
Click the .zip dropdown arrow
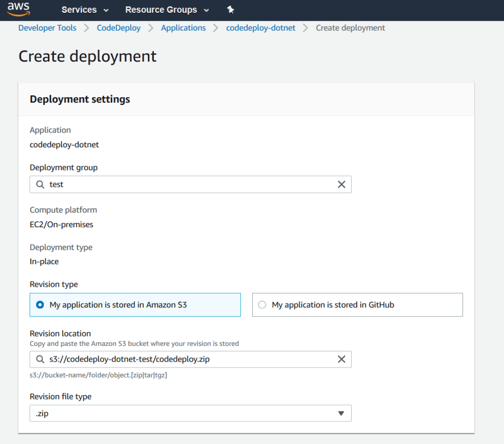pos(341,413)
